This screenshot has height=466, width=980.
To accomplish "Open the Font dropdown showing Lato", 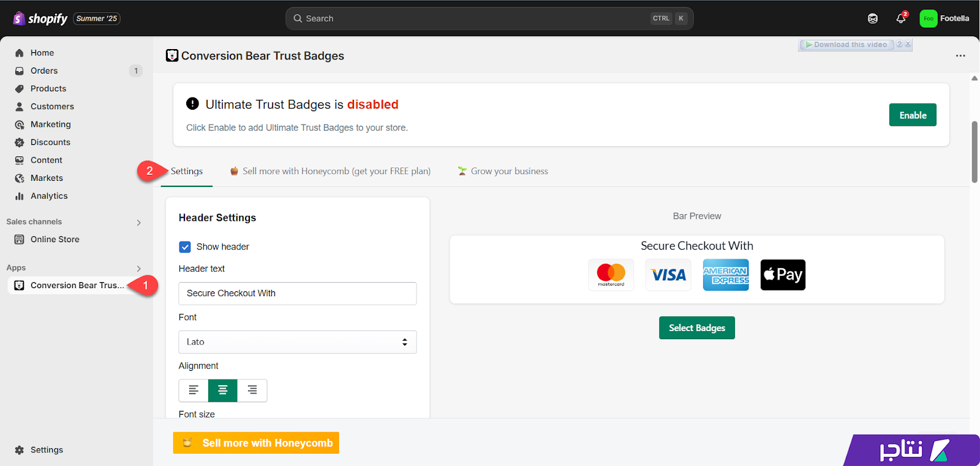I will click(298, 342).
